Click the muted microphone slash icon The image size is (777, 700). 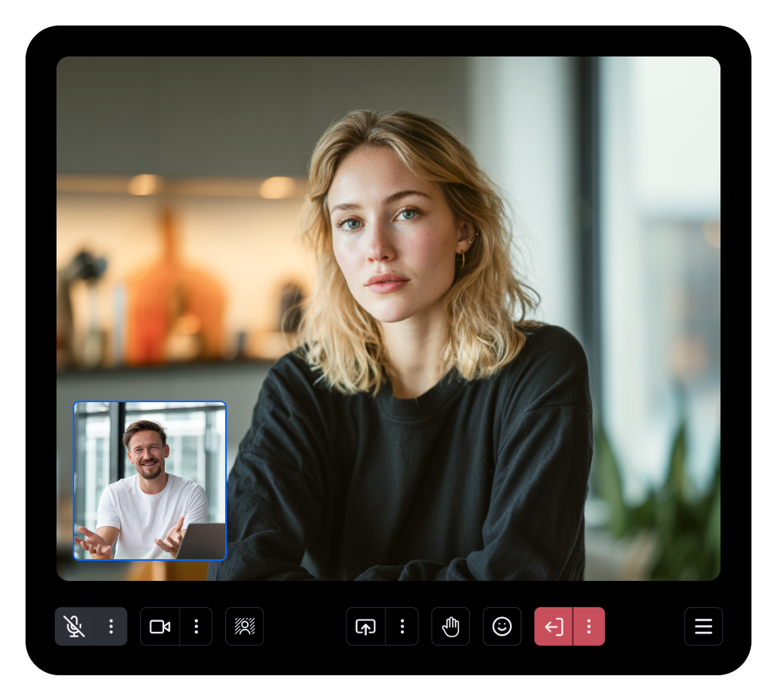(x=74, y=627)
